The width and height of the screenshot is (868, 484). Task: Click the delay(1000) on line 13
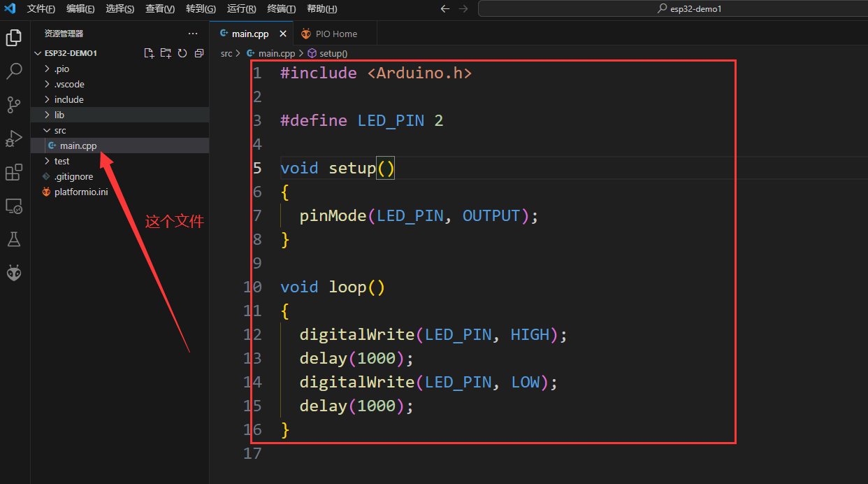356,358
